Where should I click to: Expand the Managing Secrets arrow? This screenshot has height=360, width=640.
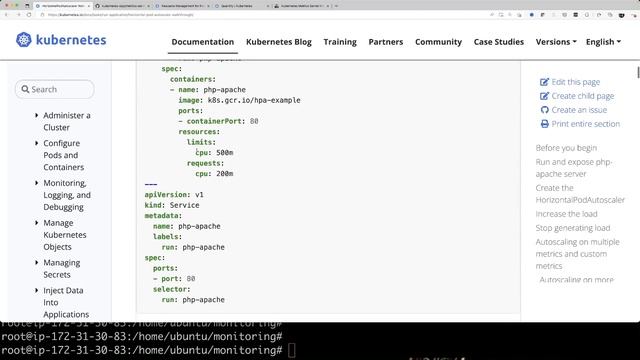[37, 262]
